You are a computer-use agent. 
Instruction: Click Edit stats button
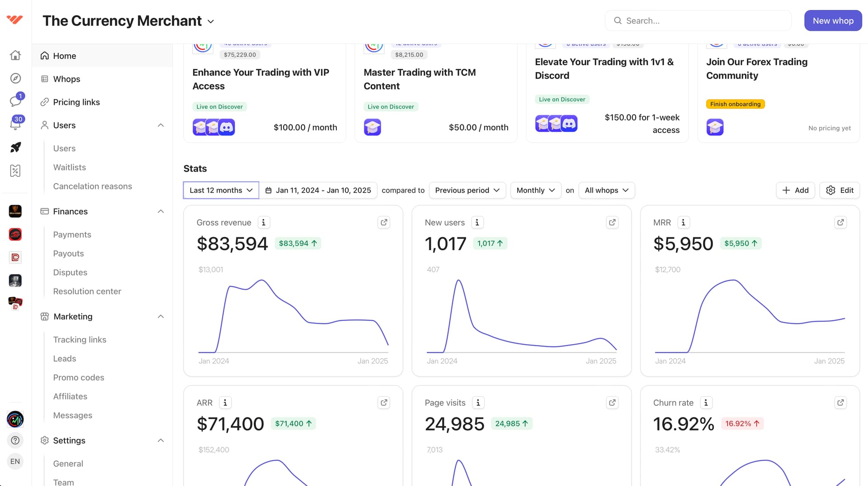coord(840,190)
